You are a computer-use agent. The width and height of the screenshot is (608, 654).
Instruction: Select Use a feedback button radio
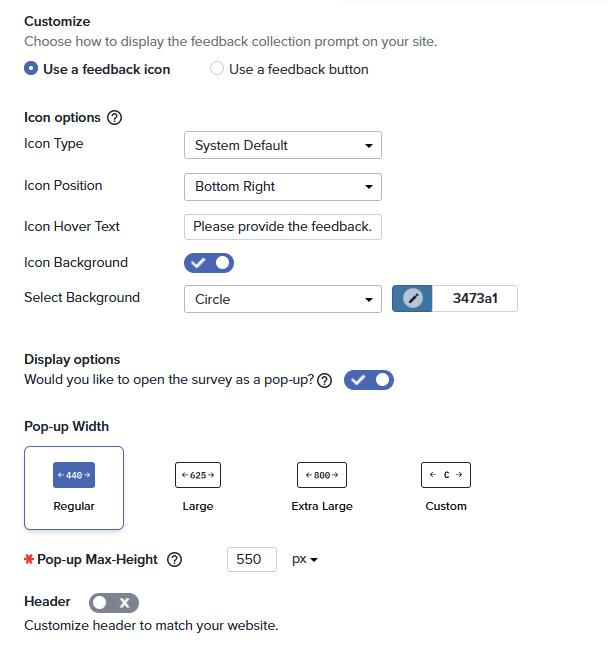[x=217, y=69]
